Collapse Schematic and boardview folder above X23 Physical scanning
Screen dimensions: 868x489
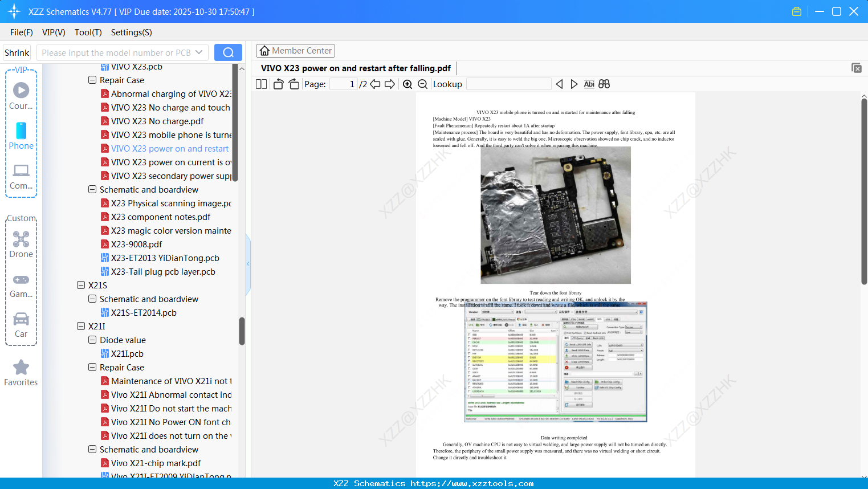point(92,190)
